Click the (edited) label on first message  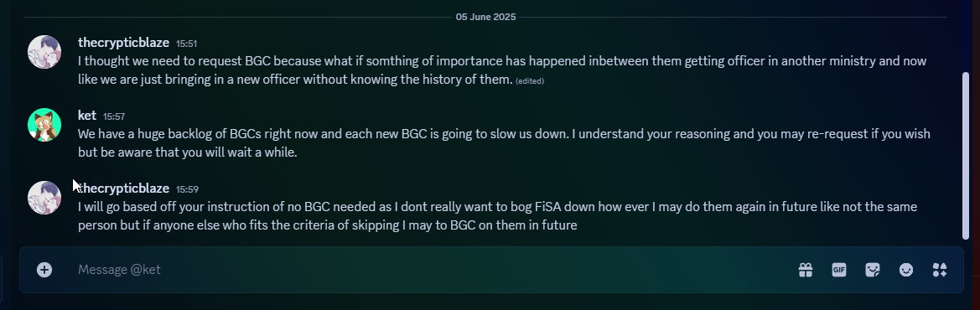[x=530, y=81]
